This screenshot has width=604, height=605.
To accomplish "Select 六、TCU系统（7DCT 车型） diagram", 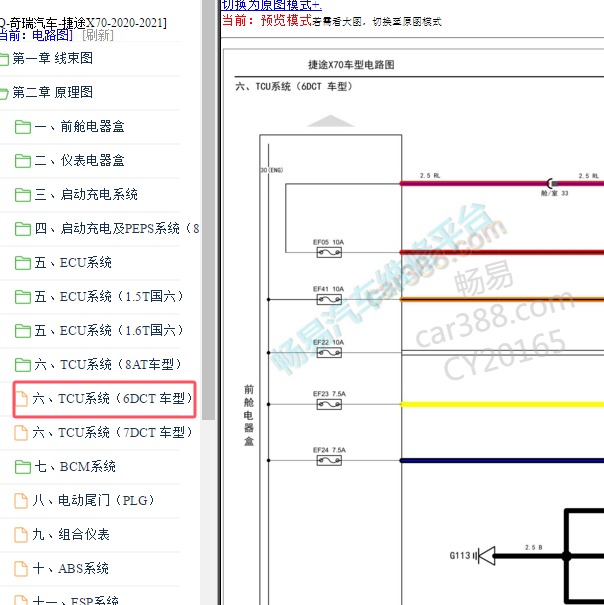I will tap(112, 433).
